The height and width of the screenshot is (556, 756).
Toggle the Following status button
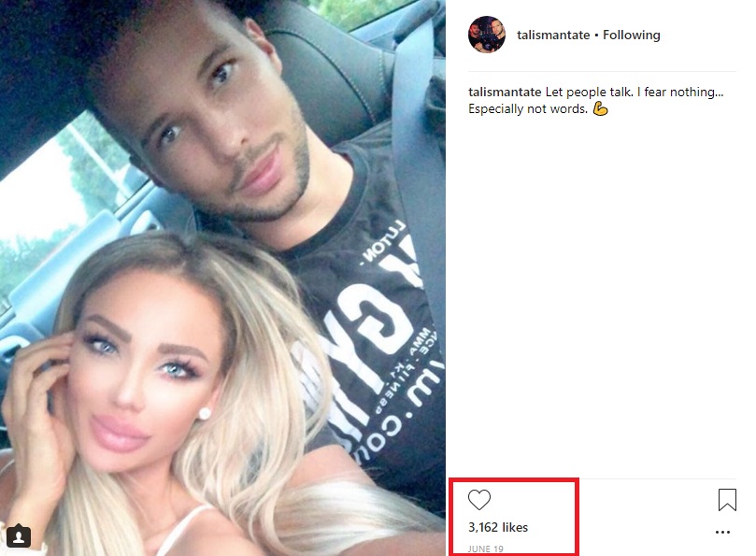tap(632, 35)
